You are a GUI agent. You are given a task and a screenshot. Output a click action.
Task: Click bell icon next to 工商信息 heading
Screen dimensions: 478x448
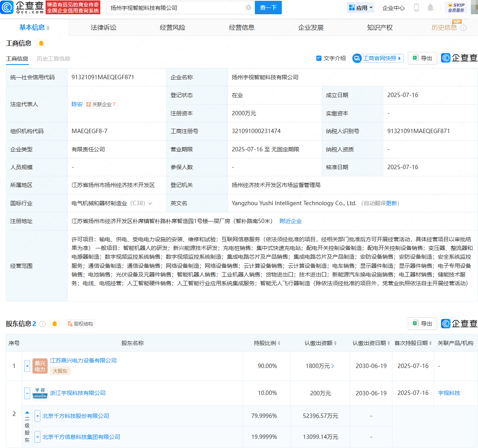point(41,43)
